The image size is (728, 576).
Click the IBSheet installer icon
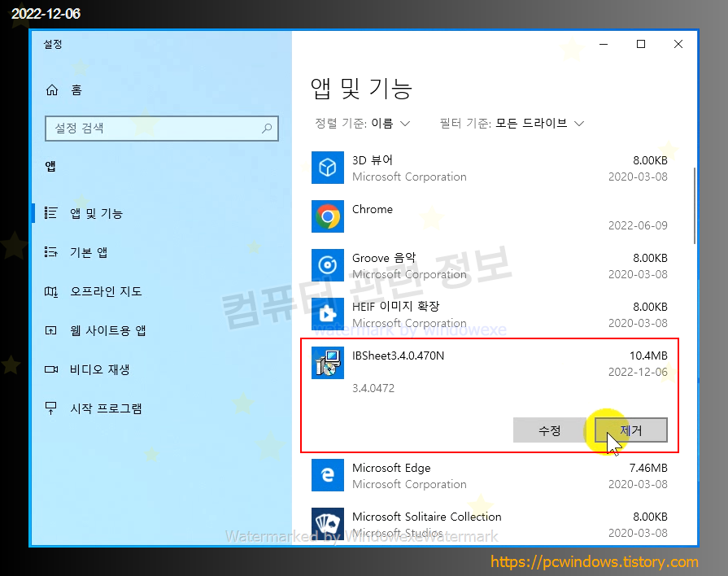click(328, 363)
